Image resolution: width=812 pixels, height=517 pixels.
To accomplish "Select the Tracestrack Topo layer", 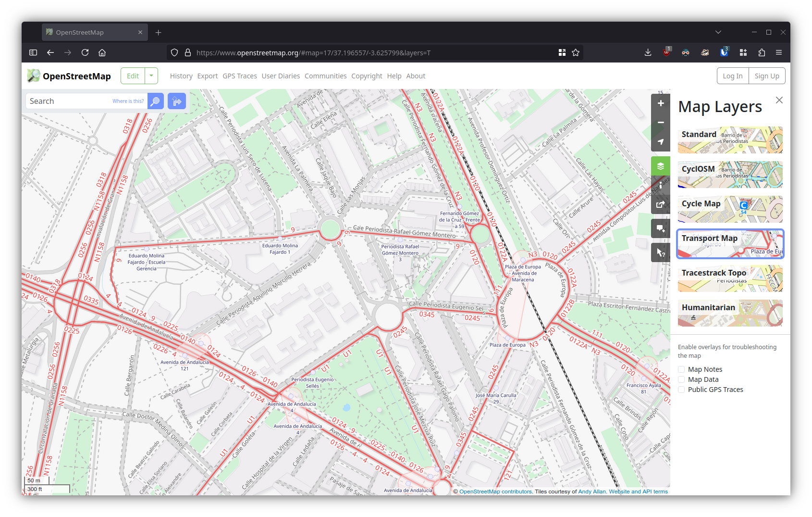I will click(x=730, y=278).
